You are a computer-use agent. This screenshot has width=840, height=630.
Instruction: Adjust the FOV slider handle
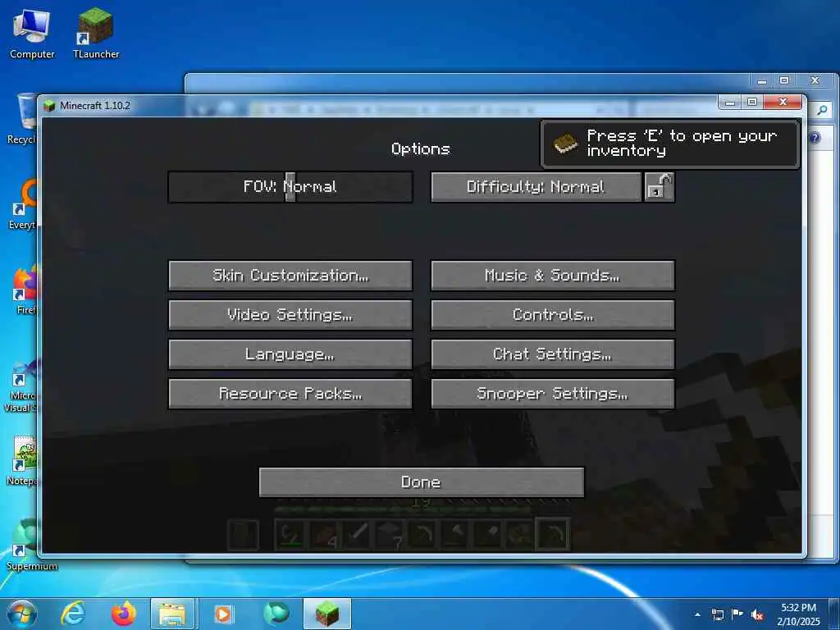(x=290, y=186)
